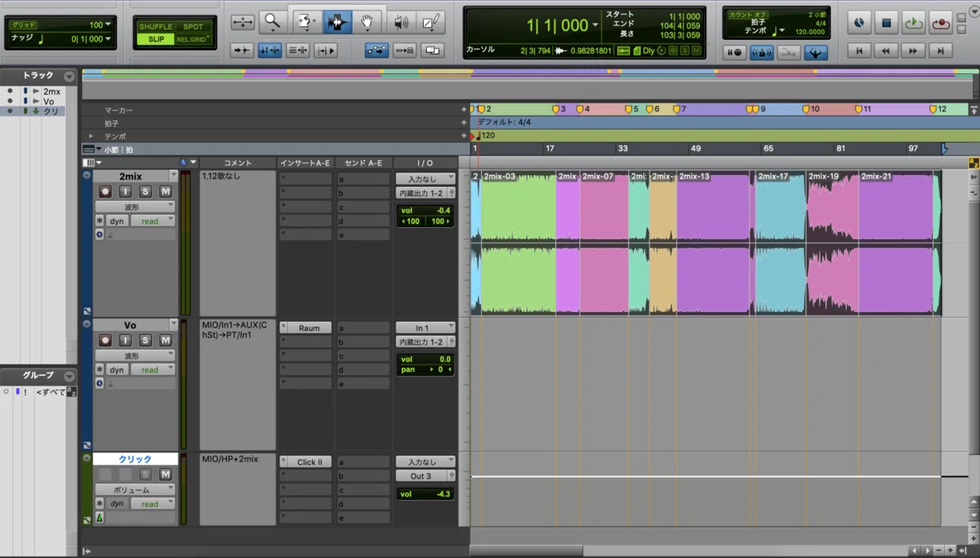This screenshot has width=980, height=558.
Task: Solo the 2mix track
Action: point(145,191)
